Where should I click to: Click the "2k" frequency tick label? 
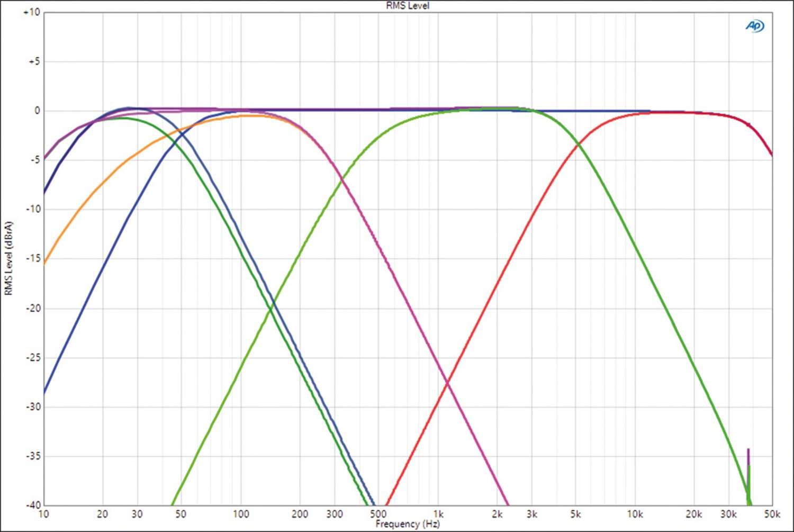tap(497, 514)
